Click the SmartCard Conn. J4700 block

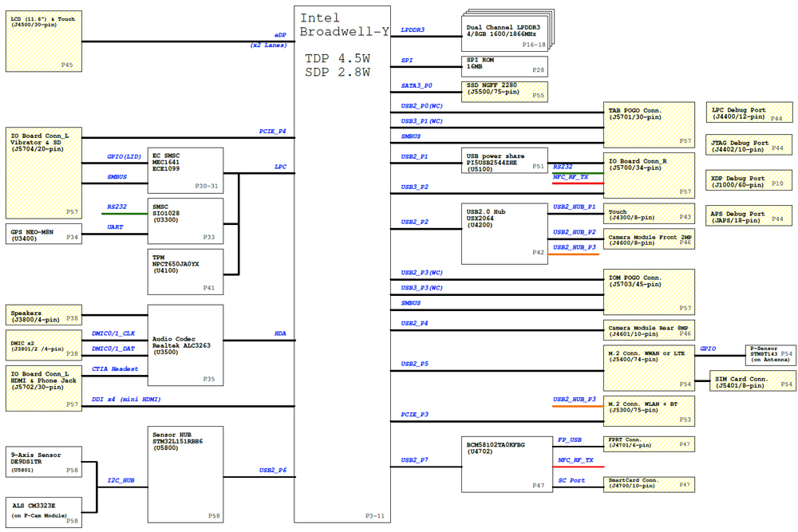pyautogui.click(x=649, y=485)
